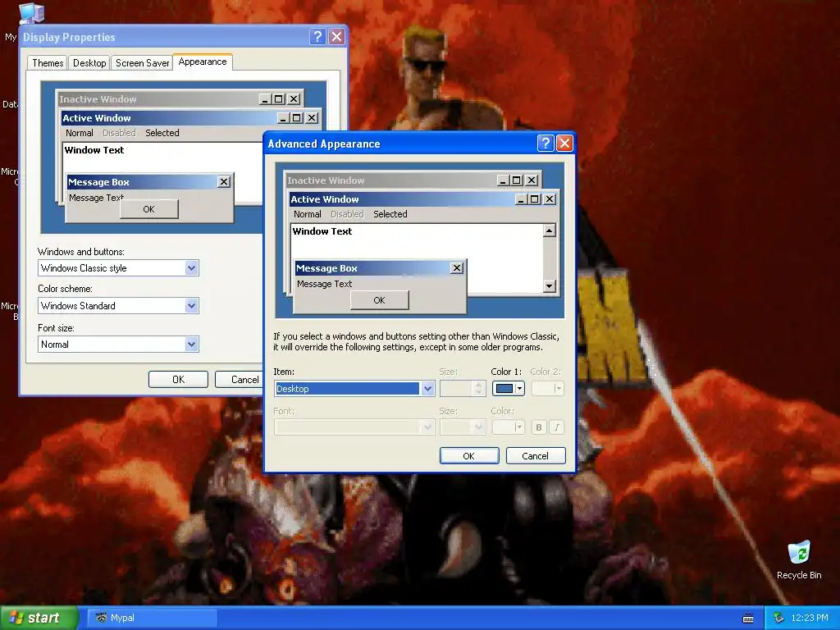Click the Normal menu item in Advanced preview
Screen dimensions: 840x630
click(308, 214)
